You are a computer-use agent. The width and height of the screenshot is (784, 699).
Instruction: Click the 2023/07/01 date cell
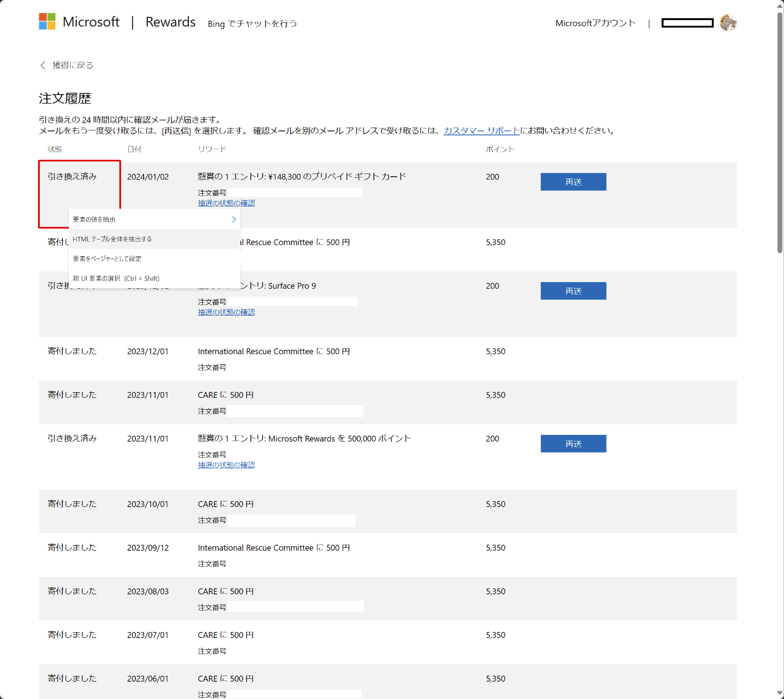click(148, 635)
